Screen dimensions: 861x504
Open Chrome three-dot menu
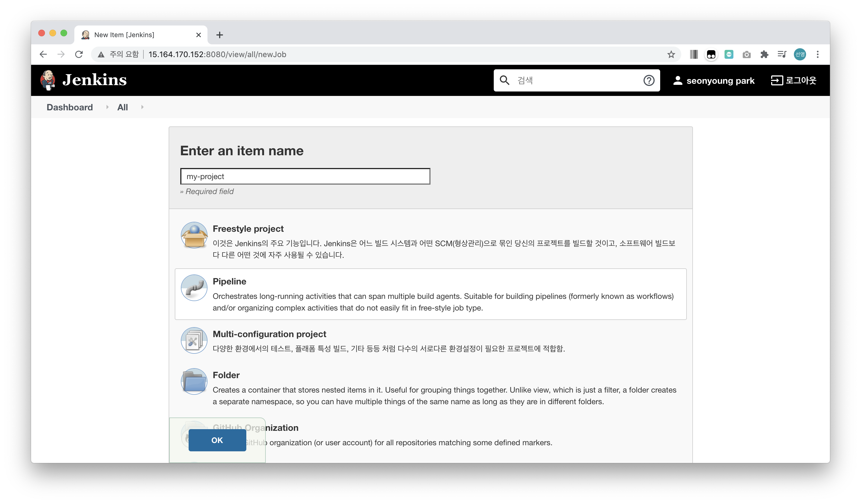tap(817, 54)
